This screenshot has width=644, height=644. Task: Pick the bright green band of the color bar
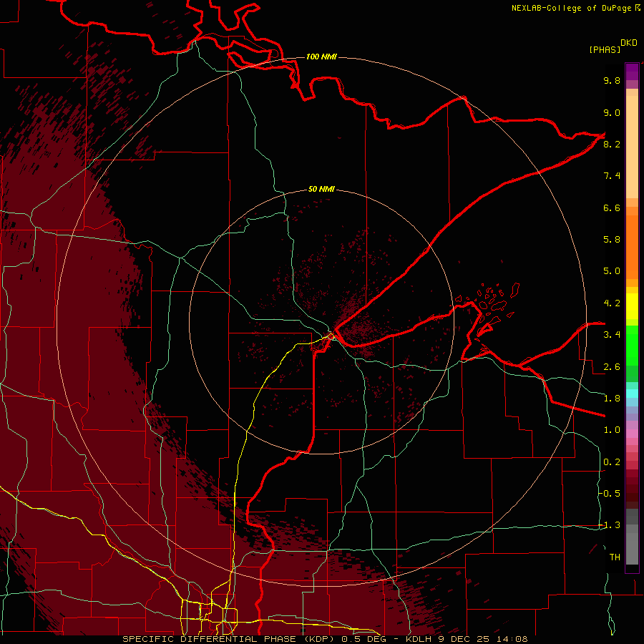pyautogui.click(x=632, y=346)
